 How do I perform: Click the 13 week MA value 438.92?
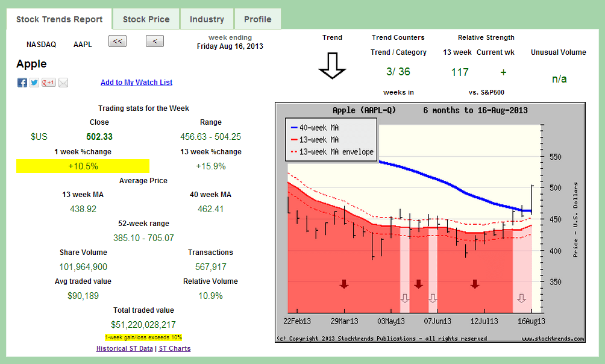(x=83, y=209)
